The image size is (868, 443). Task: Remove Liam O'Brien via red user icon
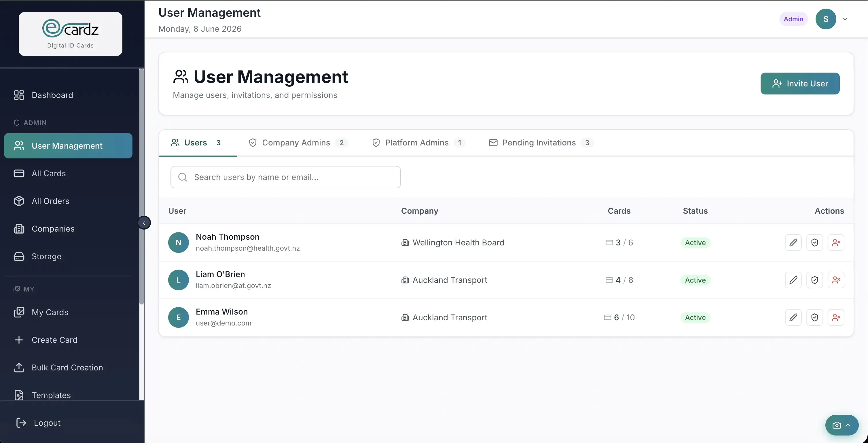(x=836, y=280)
